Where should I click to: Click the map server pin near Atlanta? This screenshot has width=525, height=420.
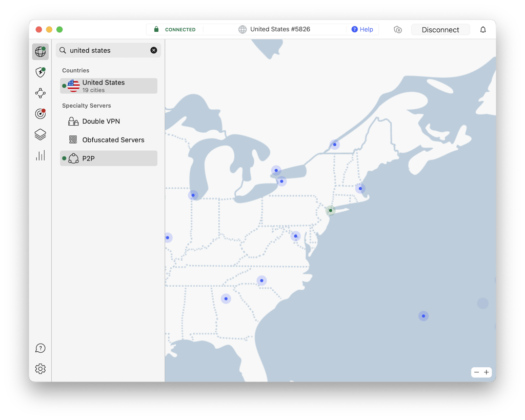coord(226,299)
